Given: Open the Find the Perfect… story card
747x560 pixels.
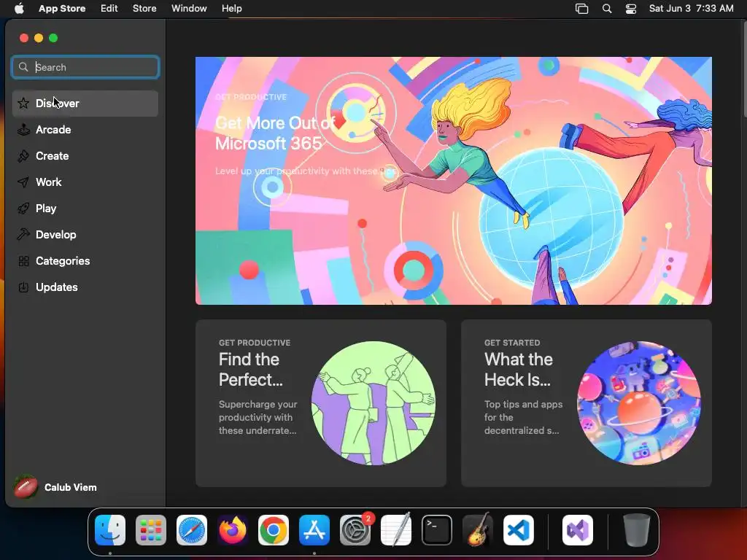Looking at the screenshot, I should [321, 403].
